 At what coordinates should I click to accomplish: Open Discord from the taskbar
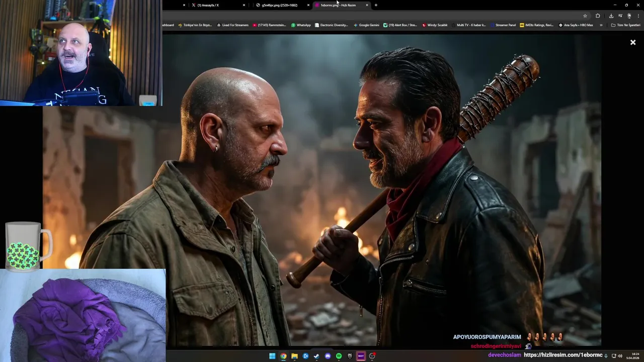(x=328, y=356)
